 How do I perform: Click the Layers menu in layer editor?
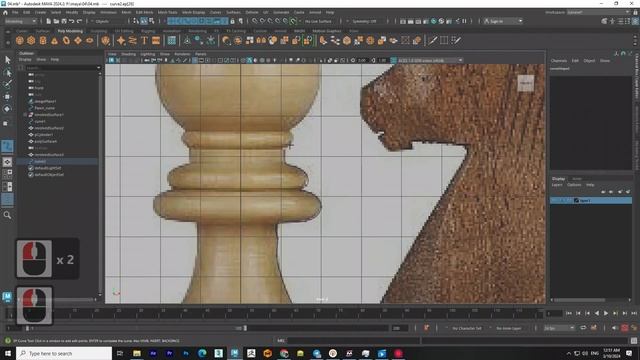click(x=557, y=185)
